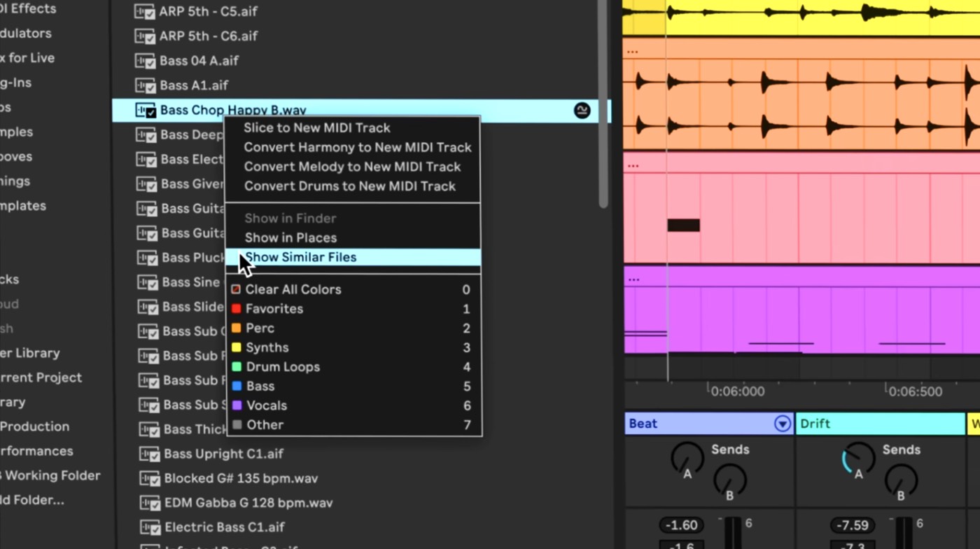This screenshot has height=549, width=980.
Task: Assign the blue Bass color tag
Action: [260, 386]
